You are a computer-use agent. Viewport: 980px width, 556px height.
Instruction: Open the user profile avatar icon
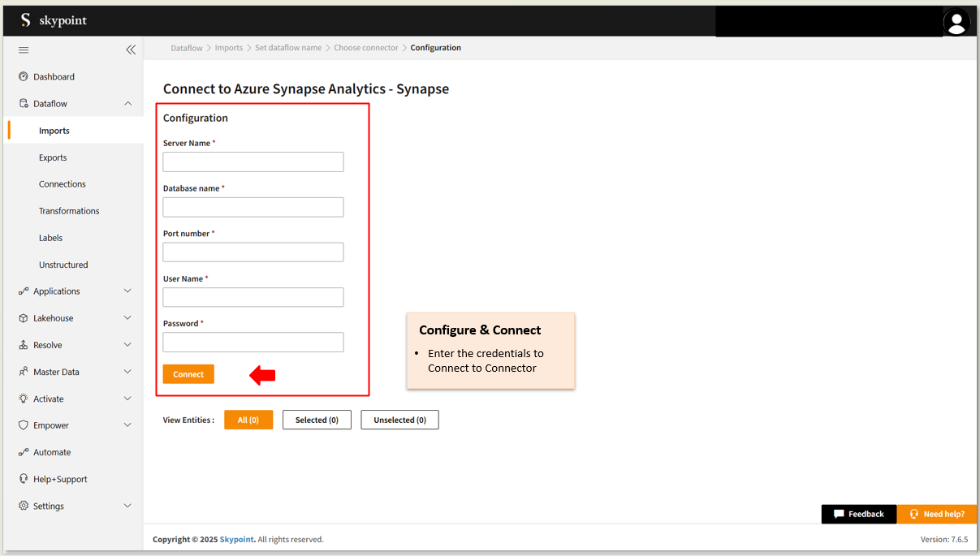tap(956, 22)
